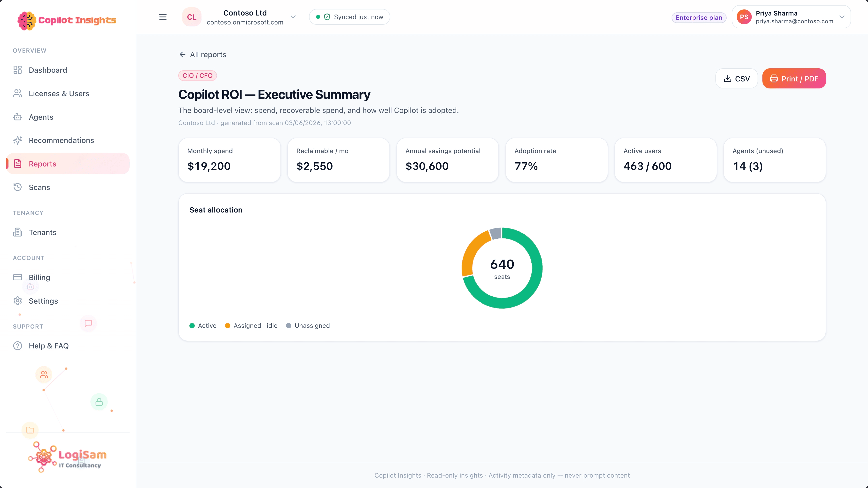The image size is (868, 488).
Task: Click the seat allocation donut chart center
Action: pos(502,268)
